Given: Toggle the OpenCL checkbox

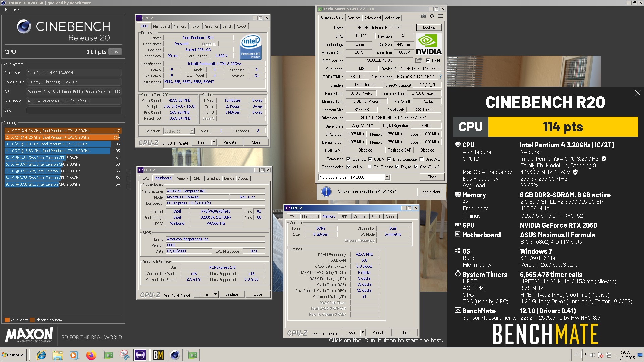Looking at the screenshot, I should (348, 159).
